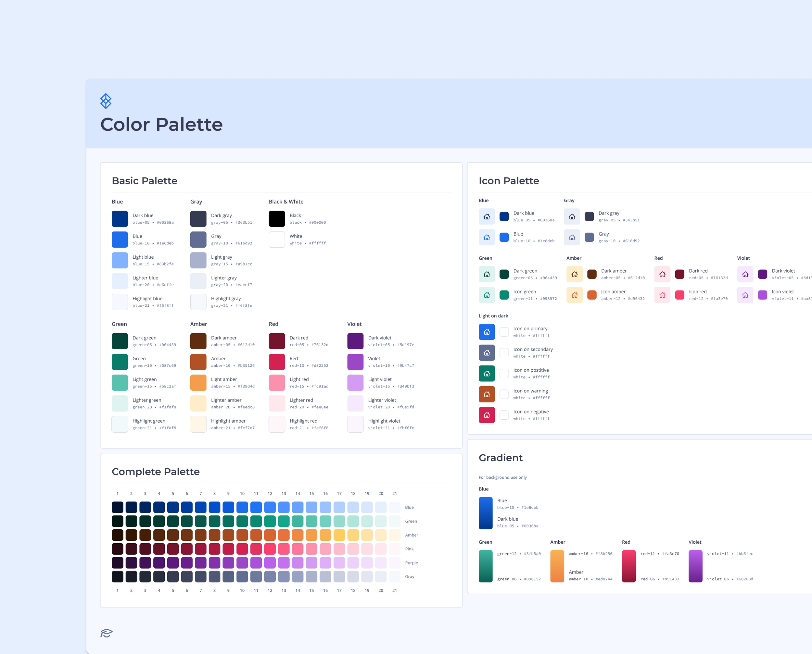The height and width of the screenshot is (654, 812).
Task: Click the Violet gradient swatch
Action: coord(695,566)
